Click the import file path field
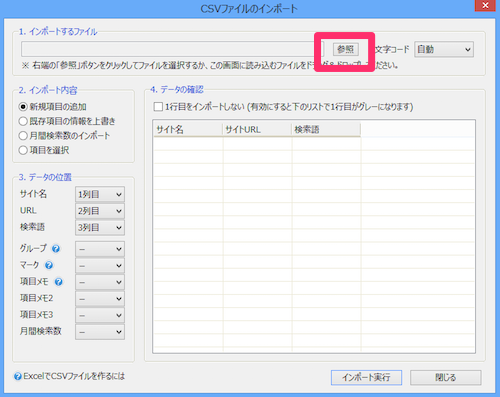 tap(172, 49)
